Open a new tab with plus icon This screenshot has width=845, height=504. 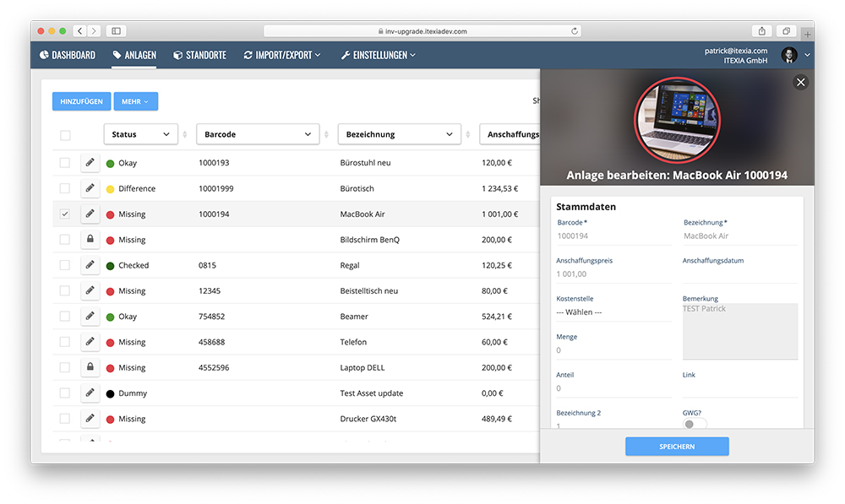[x=807, y=35]
